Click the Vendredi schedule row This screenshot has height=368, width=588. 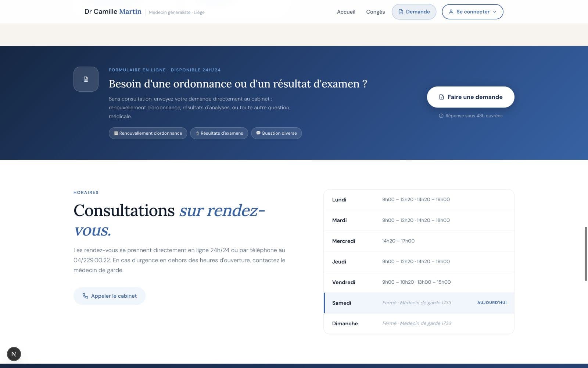419,282
